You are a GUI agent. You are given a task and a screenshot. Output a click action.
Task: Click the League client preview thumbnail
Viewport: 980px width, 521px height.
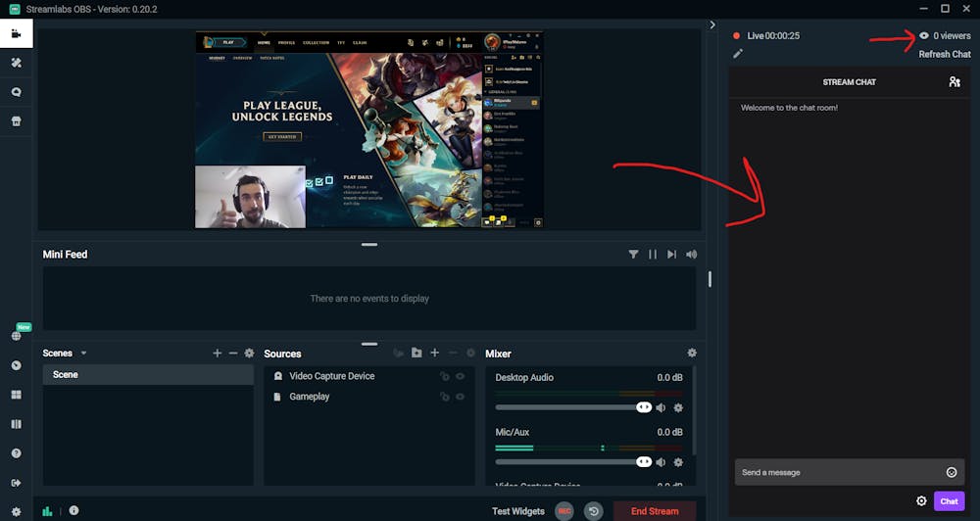click(369, 129)
